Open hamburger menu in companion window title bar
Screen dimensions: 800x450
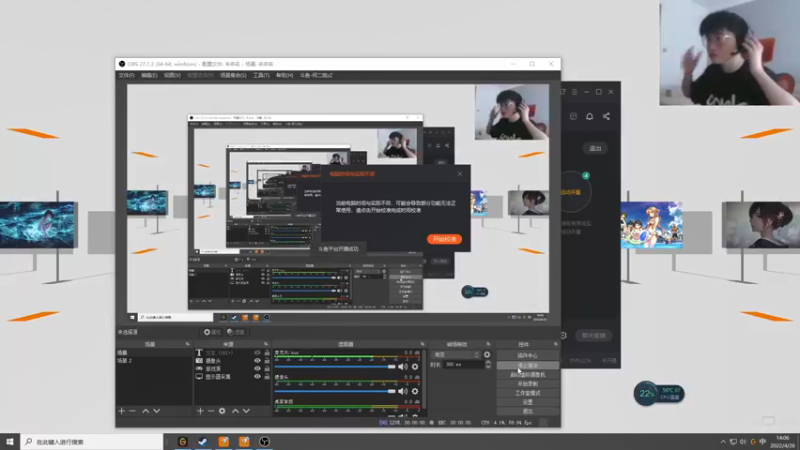574,92
